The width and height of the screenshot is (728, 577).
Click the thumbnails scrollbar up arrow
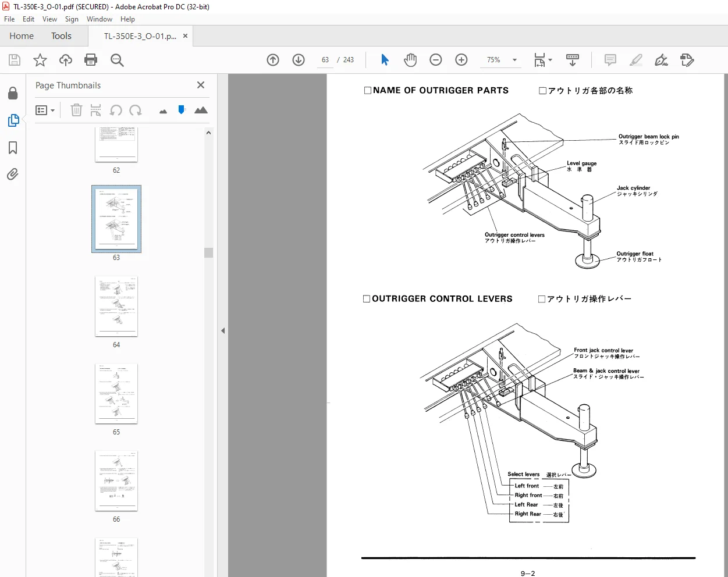point(208,133)
